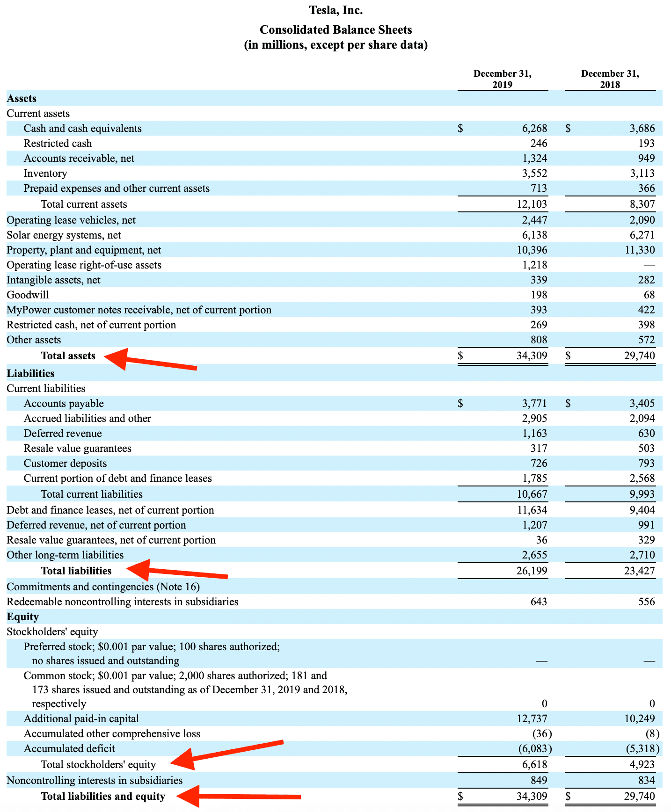Viewport: 671px width, 812px height.
Task: Select 'Operating lease vehicles, net' label
Action: pos(71,220)
